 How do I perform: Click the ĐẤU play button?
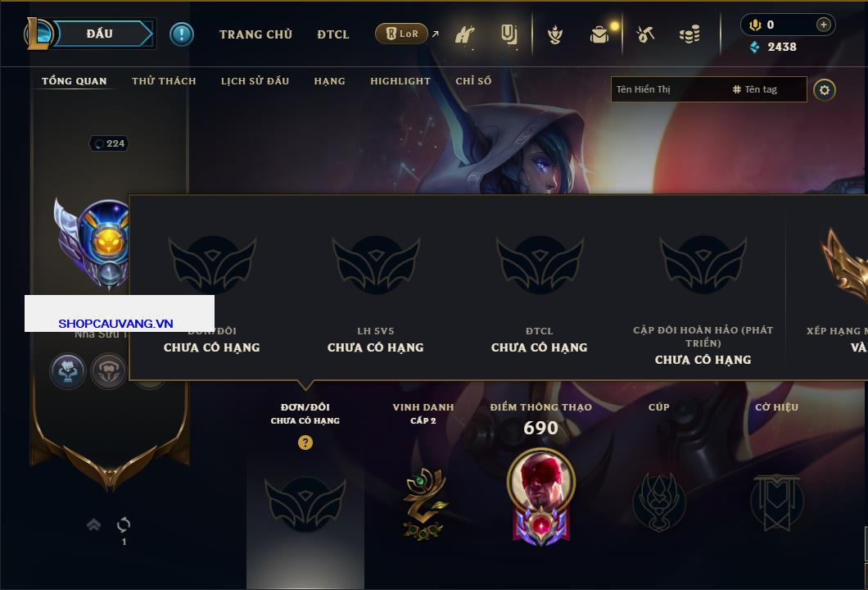(x=100, y=34)
